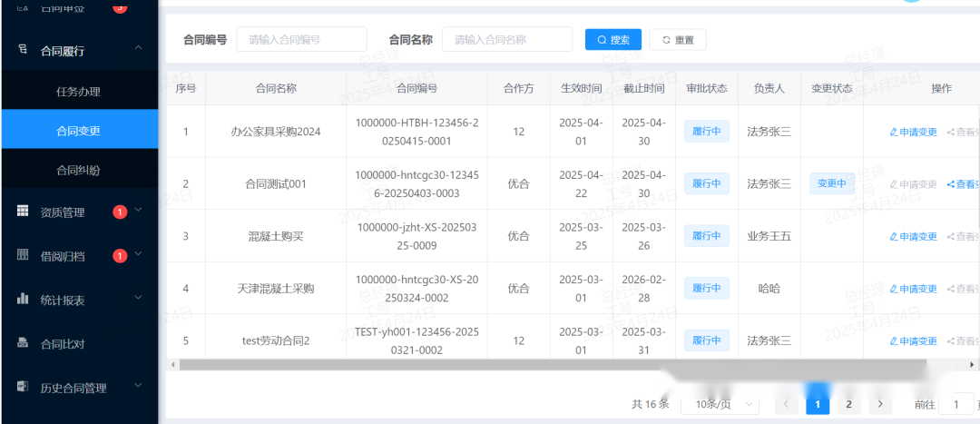Image resolution: width=980 pixels, height=424 pixels.
Task: Click 申请变更 for 办公家具采购2024
Action: tap(913, 132)
